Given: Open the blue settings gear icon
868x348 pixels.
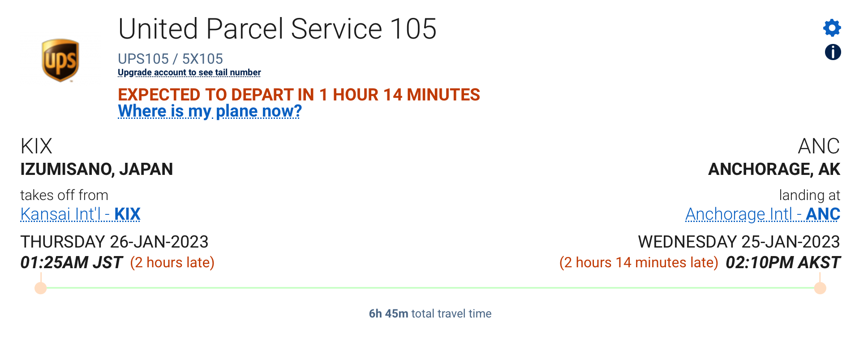Looking at the screenshot, I should click(832, 28).
